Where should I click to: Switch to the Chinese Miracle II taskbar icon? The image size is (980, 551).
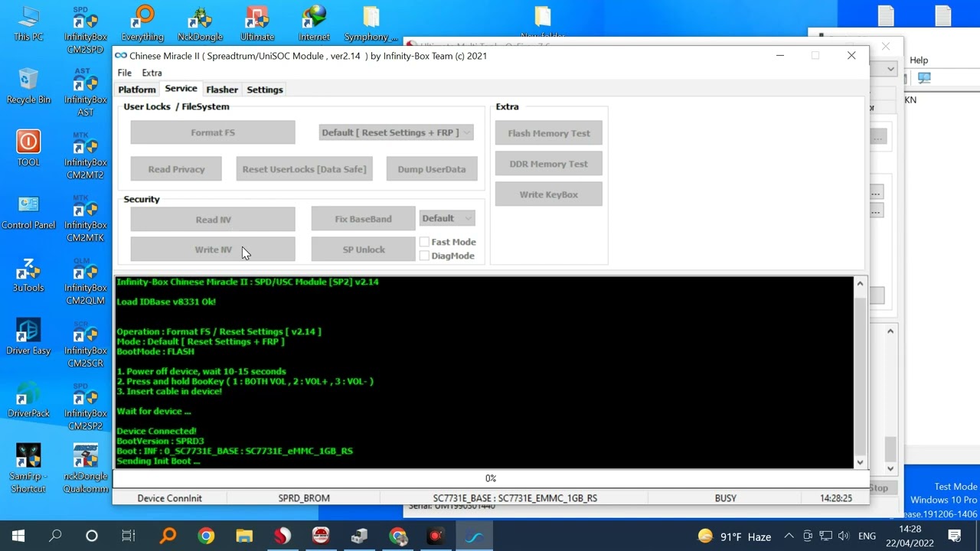474,536
